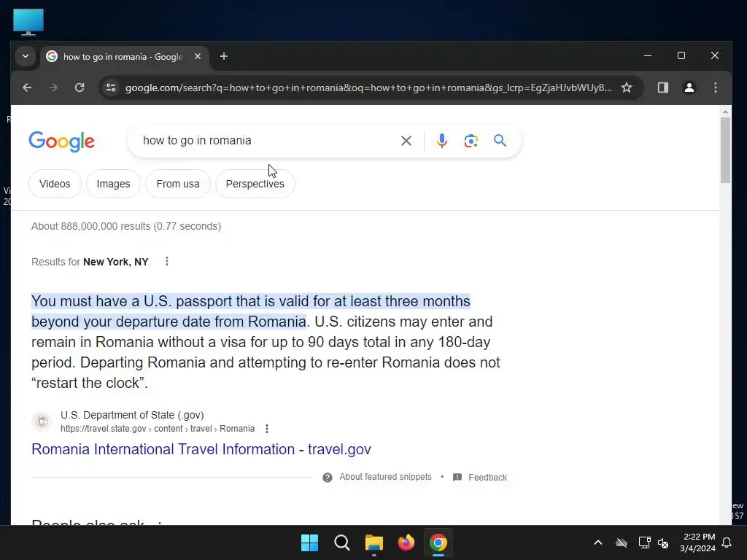
Task: Launch Firefox from the taskbar
Action: tap(406, 542)
